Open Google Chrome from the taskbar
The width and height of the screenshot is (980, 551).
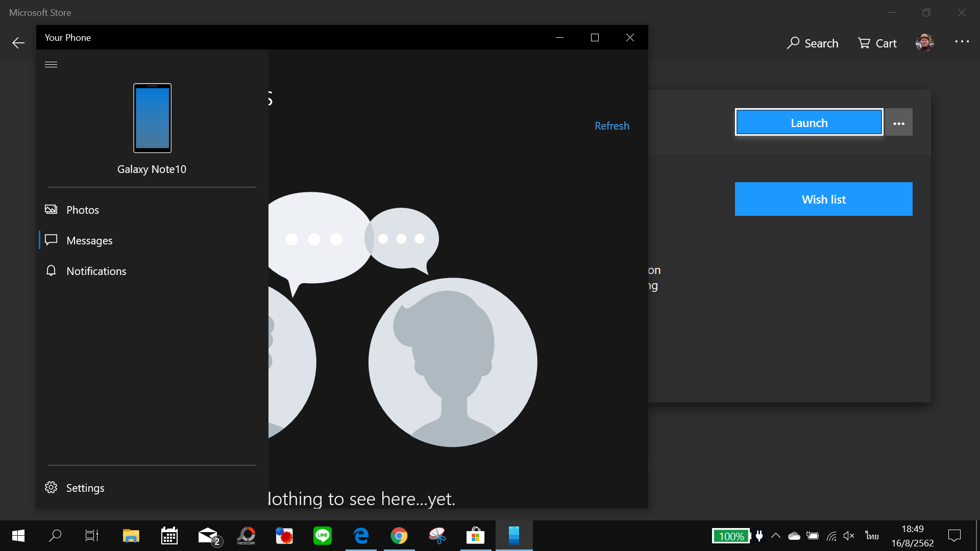399,536
